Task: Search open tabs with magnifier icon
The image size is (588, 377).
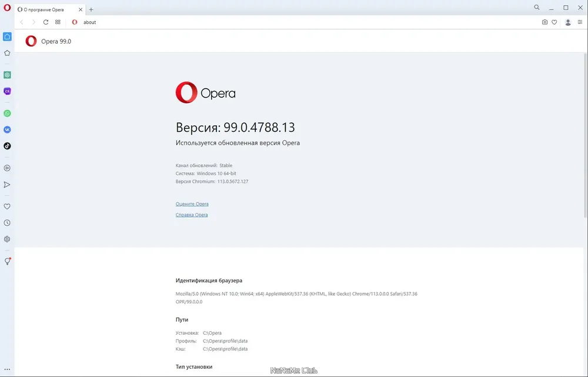Action: (537, 7)
